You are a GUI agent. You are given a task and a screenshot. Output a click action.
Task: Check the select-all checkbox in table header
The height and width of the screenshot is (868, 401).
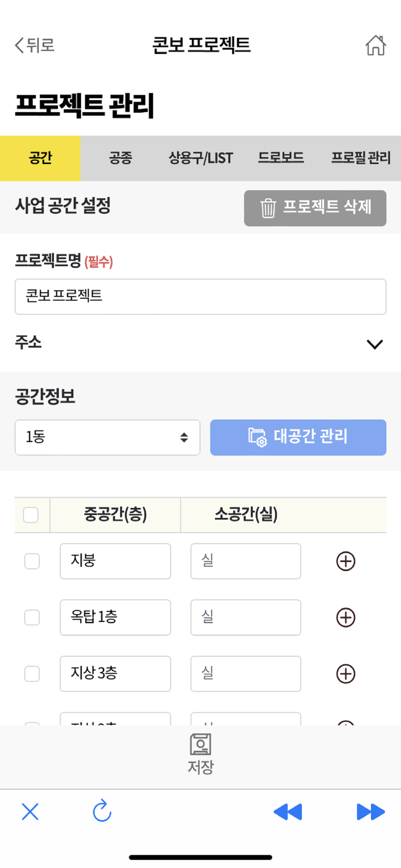pos(31,515)
